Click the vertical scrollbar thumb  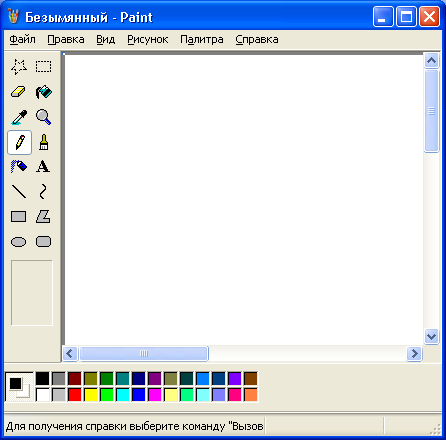(x=431, y=111)
